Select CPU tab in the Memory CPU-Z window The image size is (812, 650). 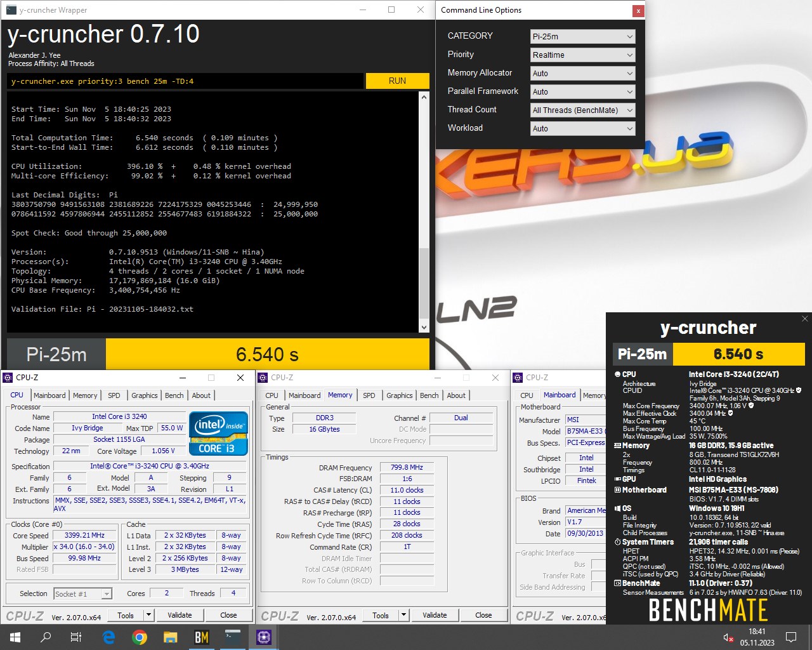272,395
